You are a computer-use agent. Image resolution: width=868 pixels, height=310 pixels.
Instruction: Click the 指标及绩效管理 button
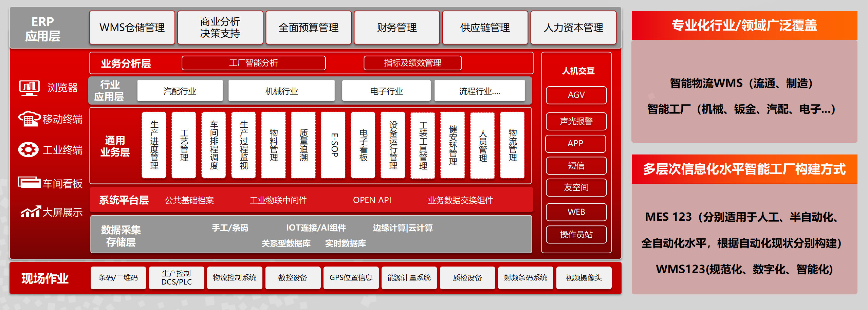412,63
